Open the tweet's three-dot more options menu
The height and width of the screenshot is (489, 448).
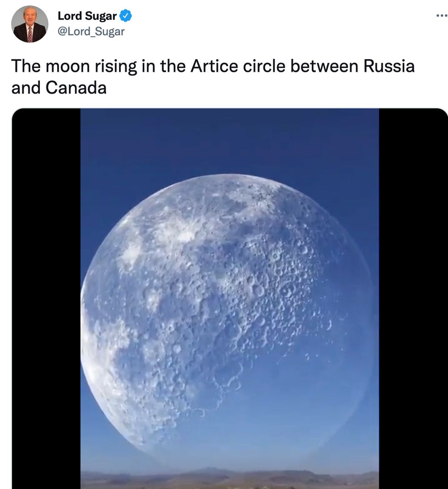[441, 15]
